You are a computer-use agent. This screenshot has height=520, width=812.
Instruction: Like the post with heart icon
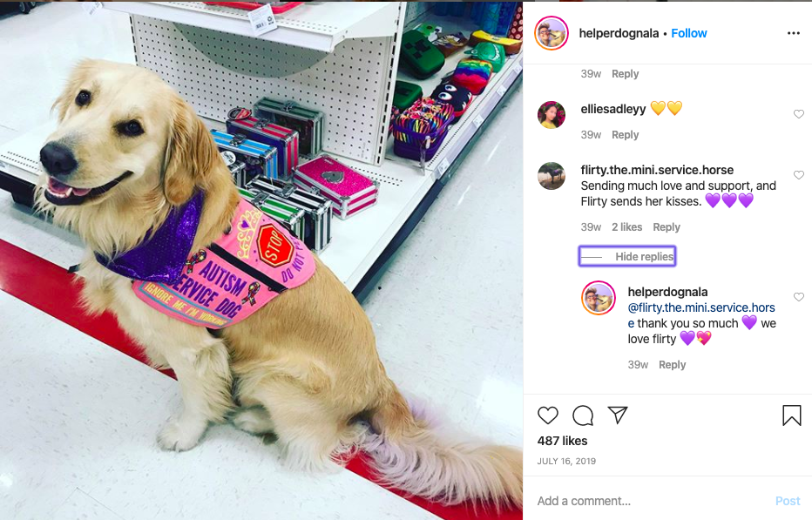(547, 415)
